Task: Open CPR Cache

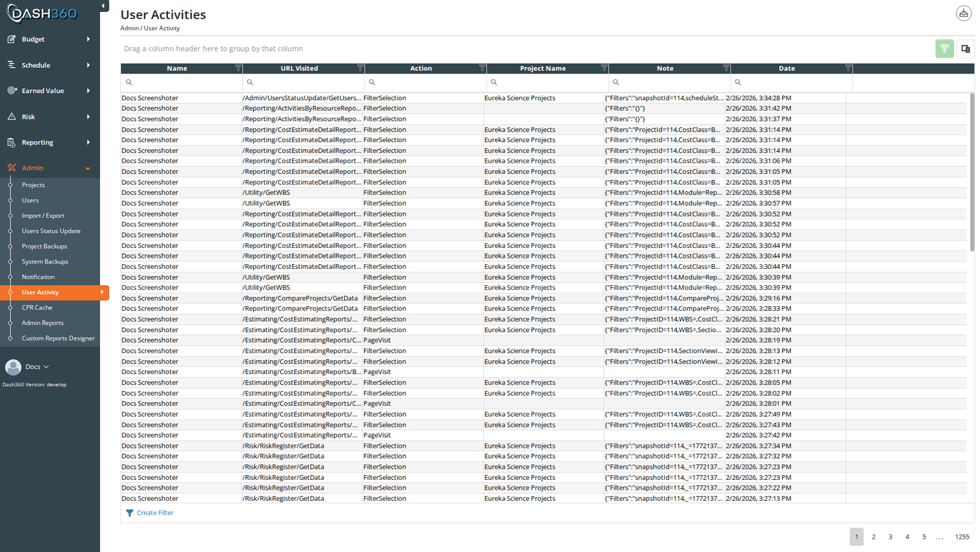Action: click(x=37, y=308)
